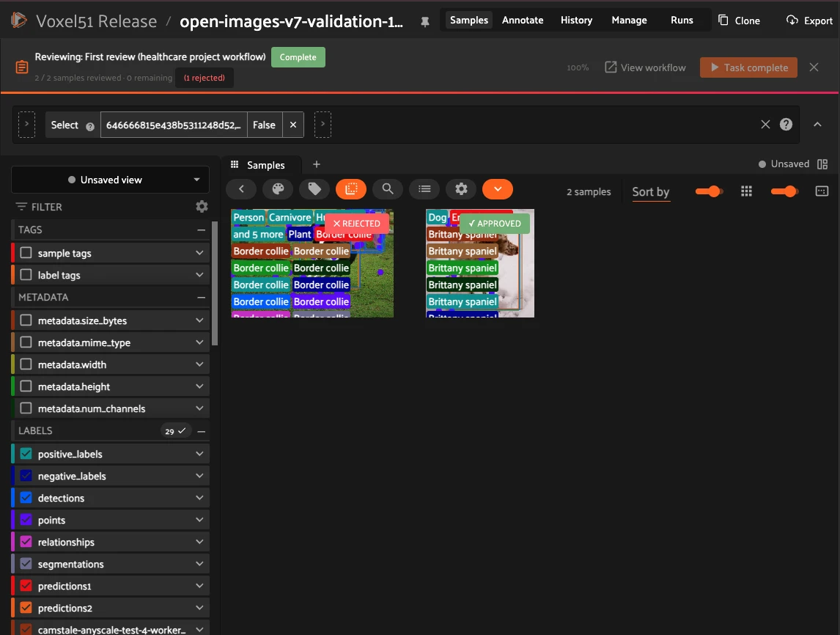This screenshot has height=635, width=840.
Task: Click the grid display options icon
Action: click(x=822, y=191)
